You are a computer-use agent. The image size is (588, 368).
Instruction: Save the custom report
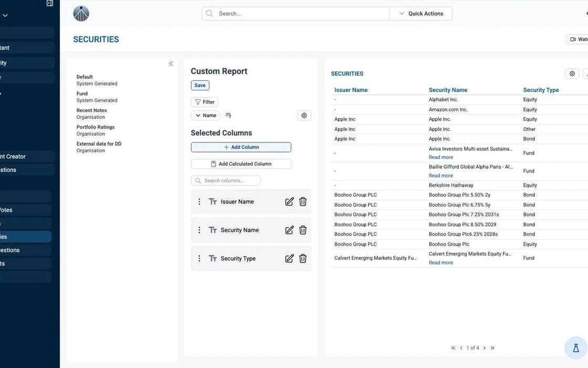(200, 85)
